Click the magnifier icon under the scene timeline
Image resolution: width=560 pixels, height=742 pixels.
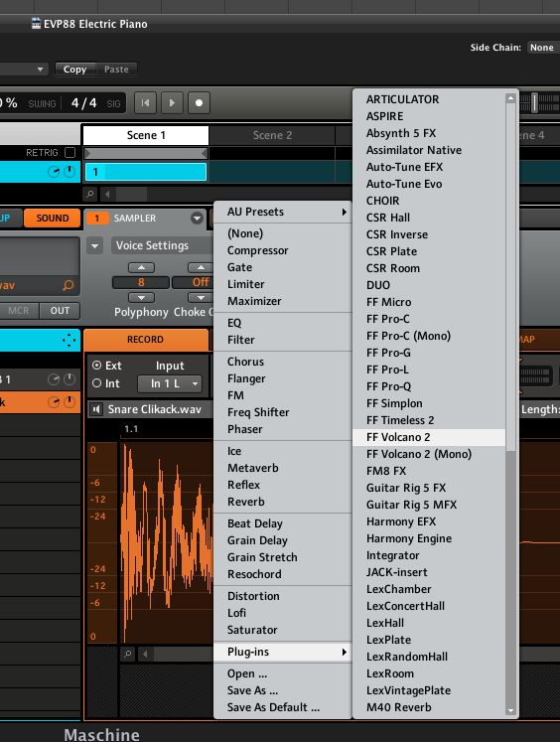pyautogui.click(x=90, y=194)
